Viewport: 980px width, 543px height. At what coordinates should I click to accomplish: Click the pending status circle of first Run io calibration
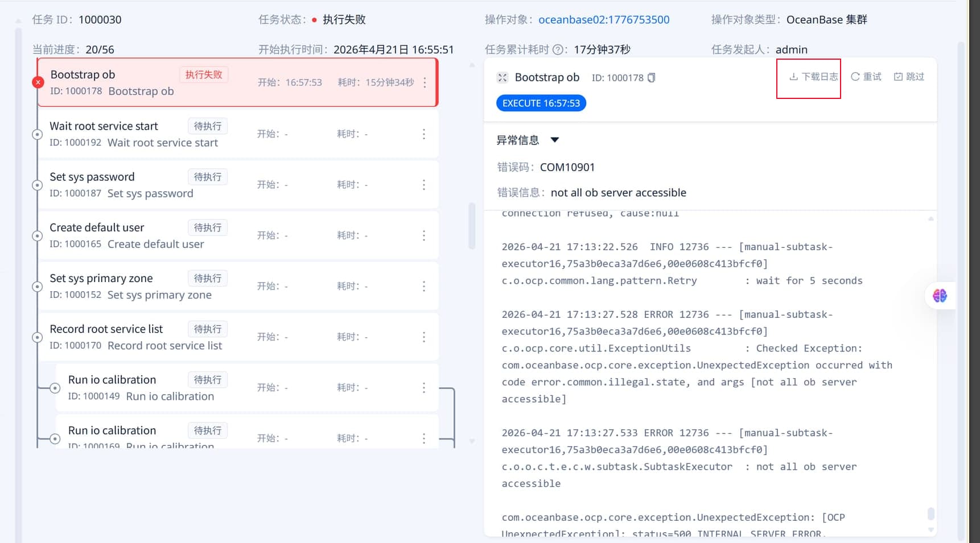(x=55, y=388)
